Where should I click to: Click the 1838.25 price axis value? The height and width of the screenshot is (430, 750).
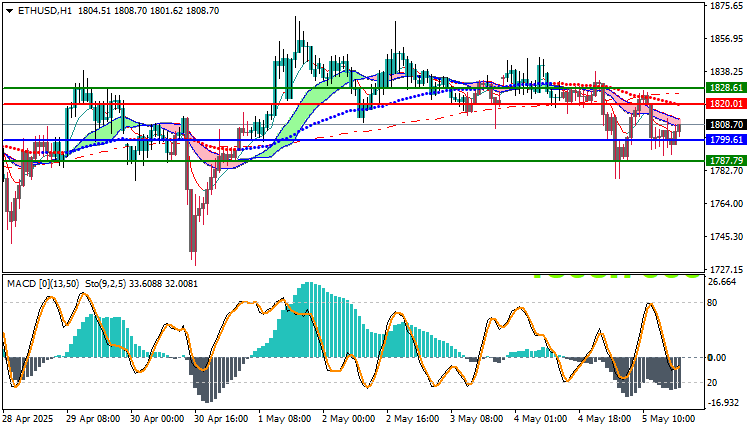727,71
